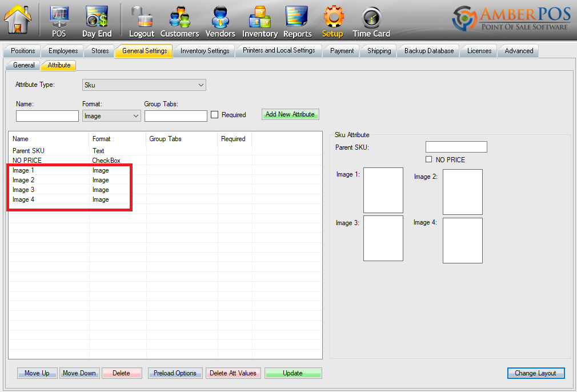577x392 pixels.
Task: Click the green Update button
Action: click(293, 373)
